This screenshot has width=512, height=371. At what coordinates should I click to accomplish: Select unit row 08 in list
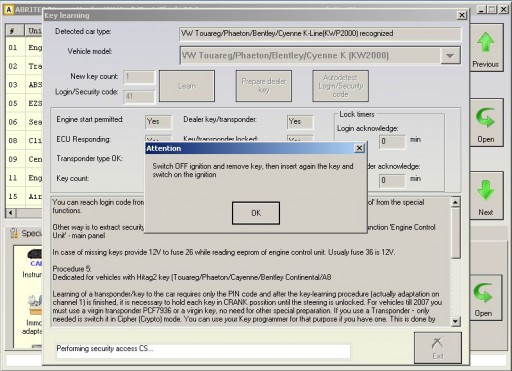click(x=24, y=141)
